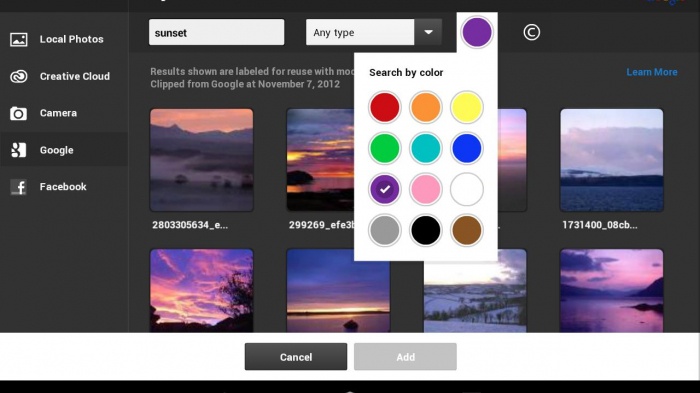Select the blue dusk horizon thumbnail
700x393 pixels.
338,290
